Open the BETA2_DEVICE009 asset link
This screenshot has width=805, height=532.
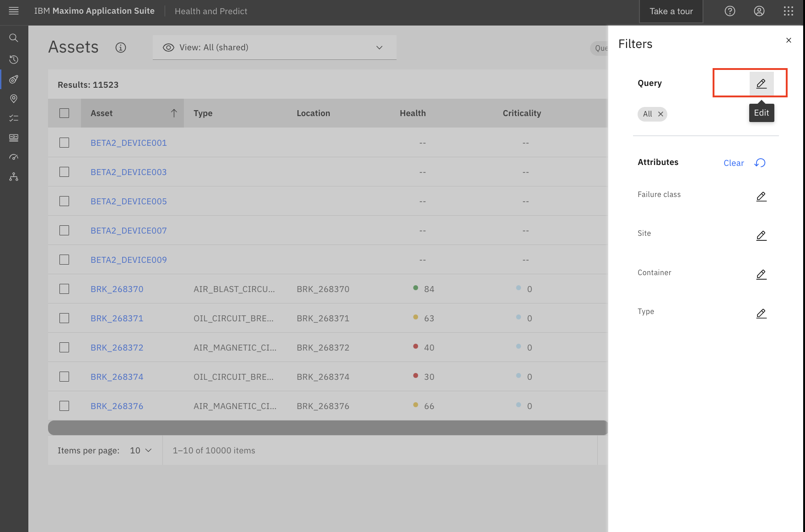(x=129, y=260)
